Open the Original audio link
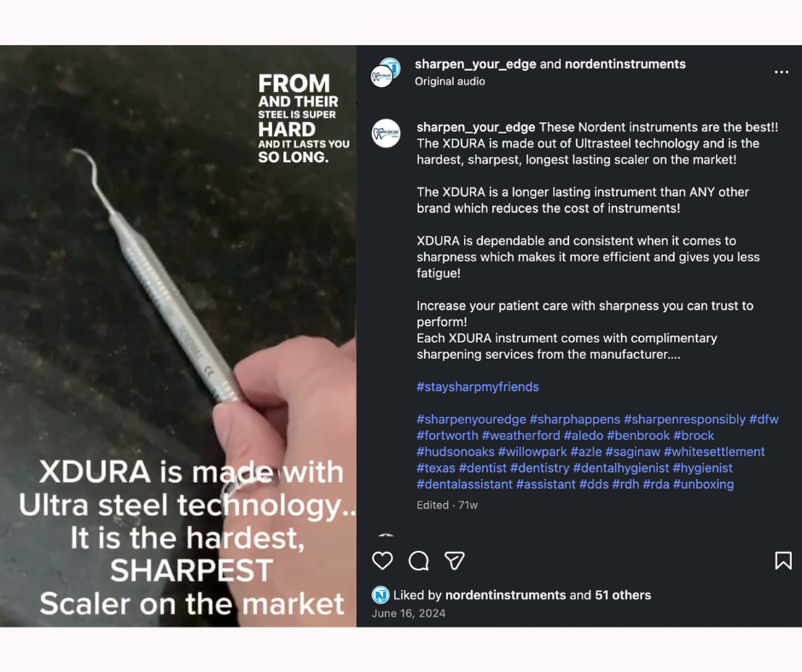 point(450,81)
